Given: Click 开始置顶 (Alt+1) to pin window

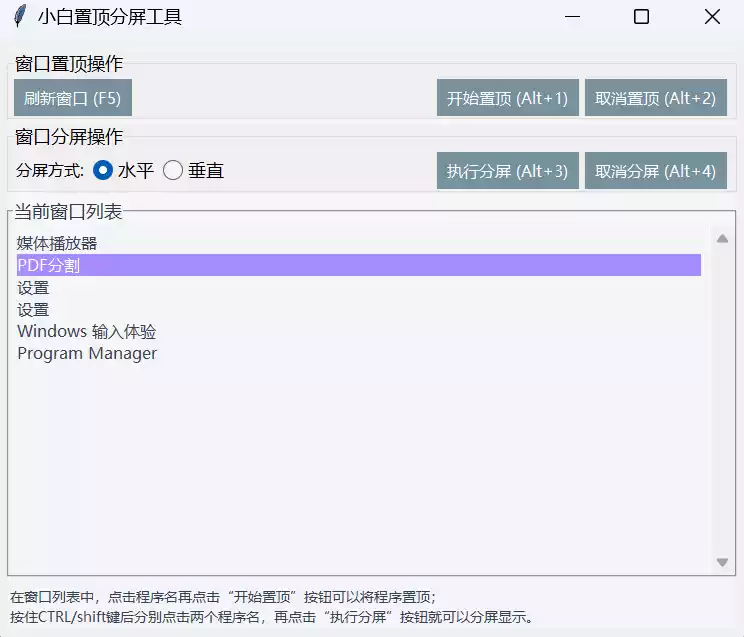Looking at the screenshot, I should [x=507, y=98].
